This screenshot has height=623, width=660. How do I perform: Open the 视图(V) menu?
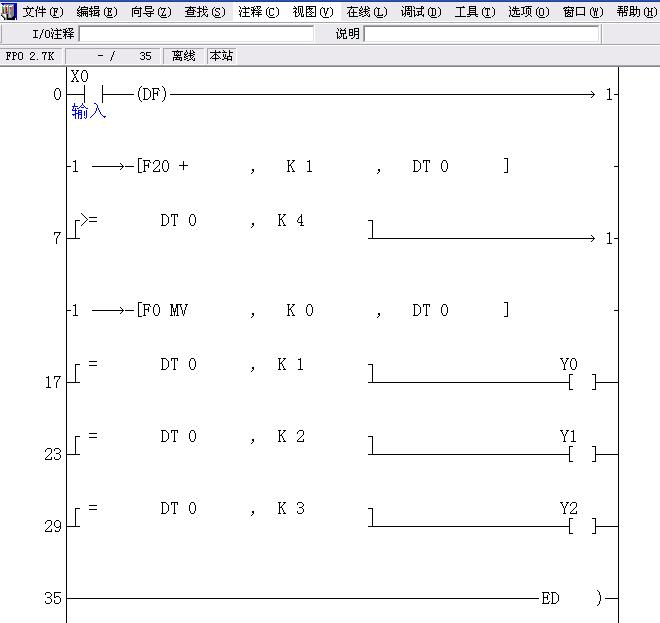(313, 12)
